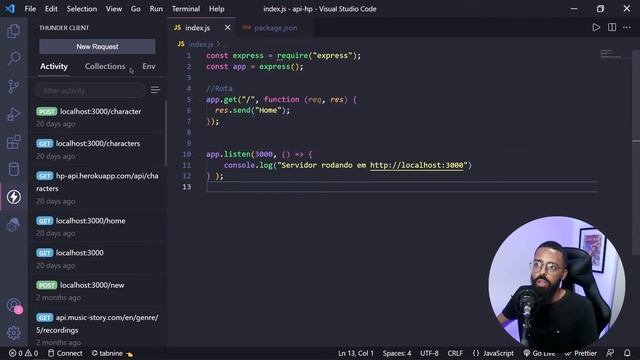The width and height of the screenshot is (640, 360).
Task: Click Go Live in status bar
Action: click(539, 353)
